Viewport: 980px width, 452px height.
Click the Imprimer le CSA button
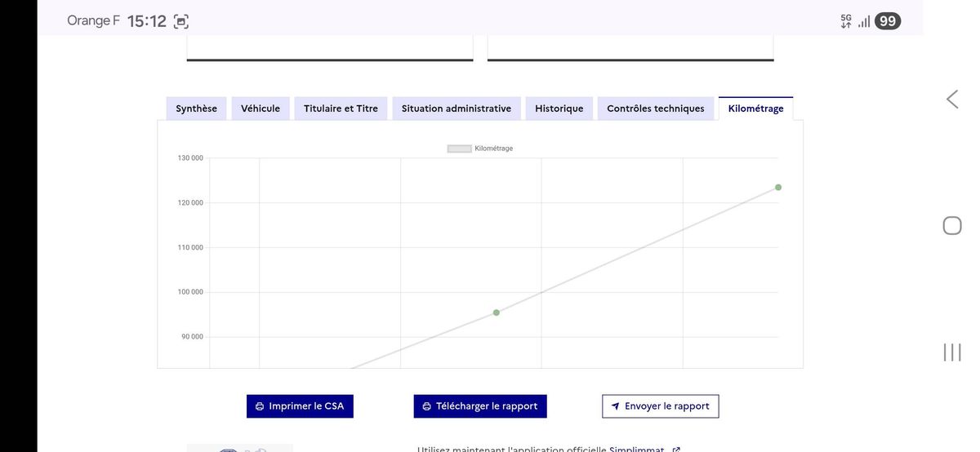[x=300, y=406]
